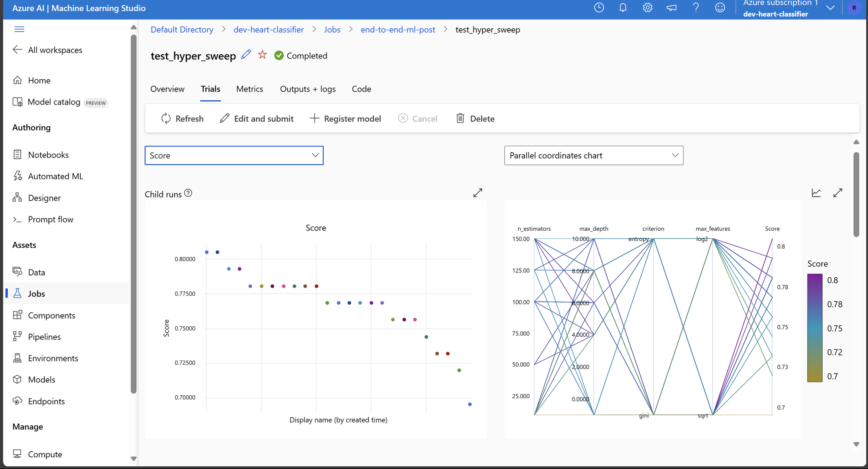Open the settings gear icon
The image size is (868, 469).
[x=647, y=8]
